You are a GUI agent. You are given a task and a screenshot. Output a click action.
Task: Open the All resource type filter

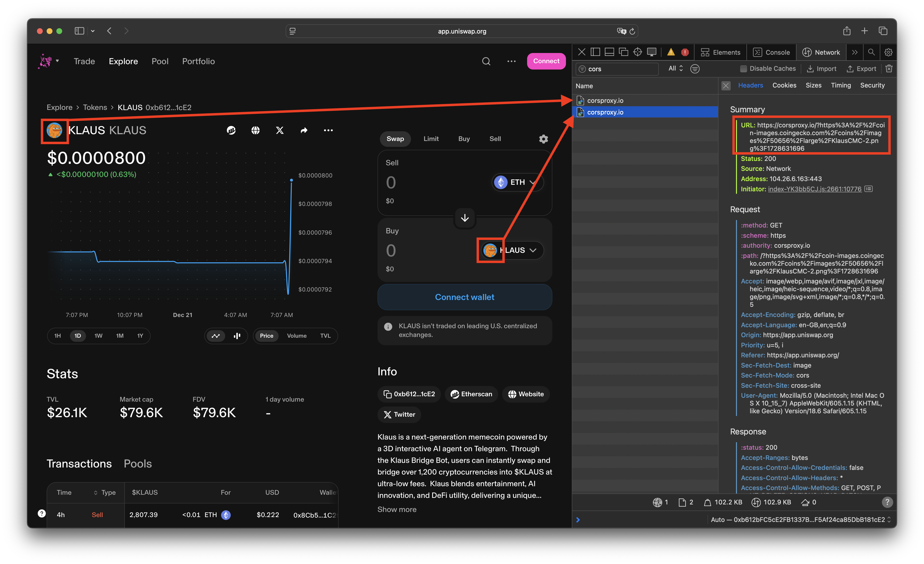[x=675, y=69]
